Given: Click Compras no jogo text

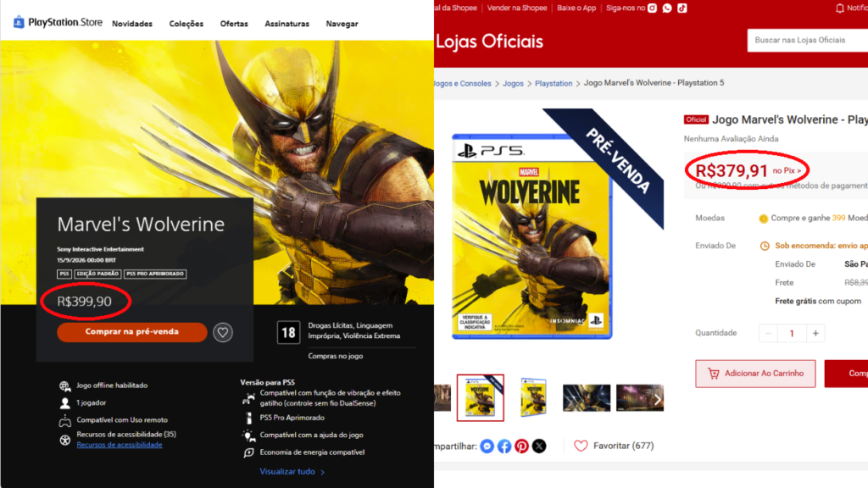Looking at the screenshot, I should pyautogui.click(x=336, y=357).
